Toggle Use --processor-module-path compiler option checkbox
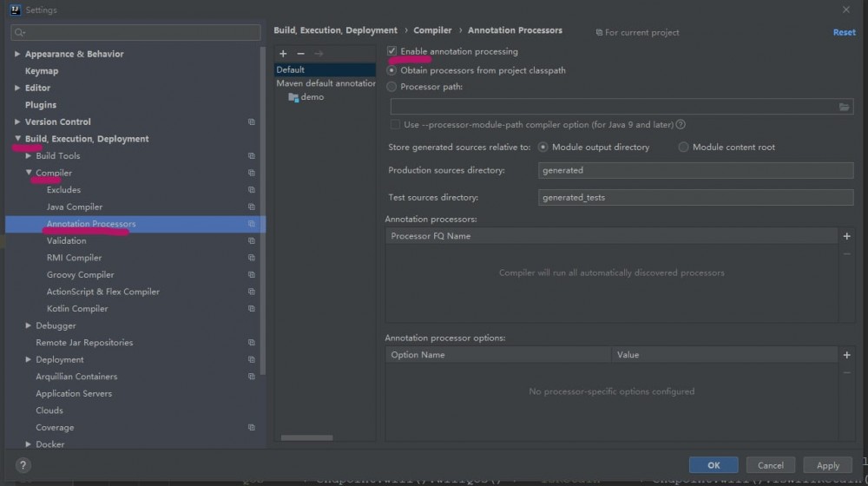The width and height of the screenshot is (868, 486). point(395,125)
